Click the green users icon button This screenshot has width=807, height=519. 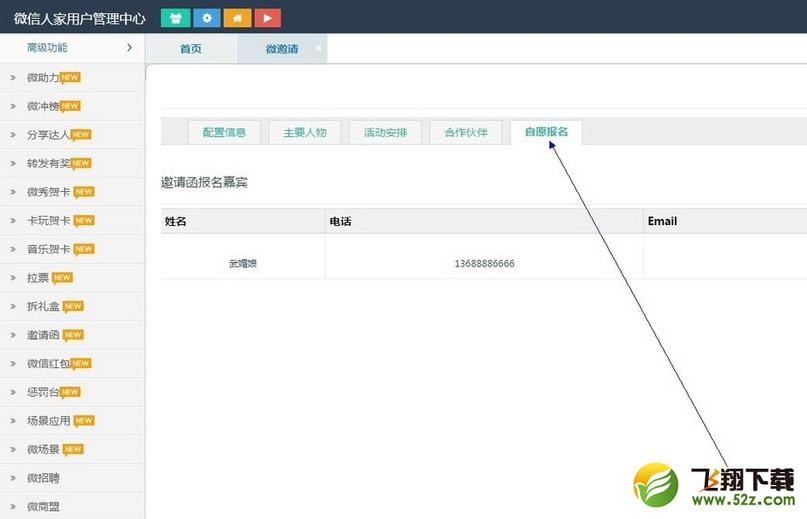pyautogui.click(x=176, y=18)
